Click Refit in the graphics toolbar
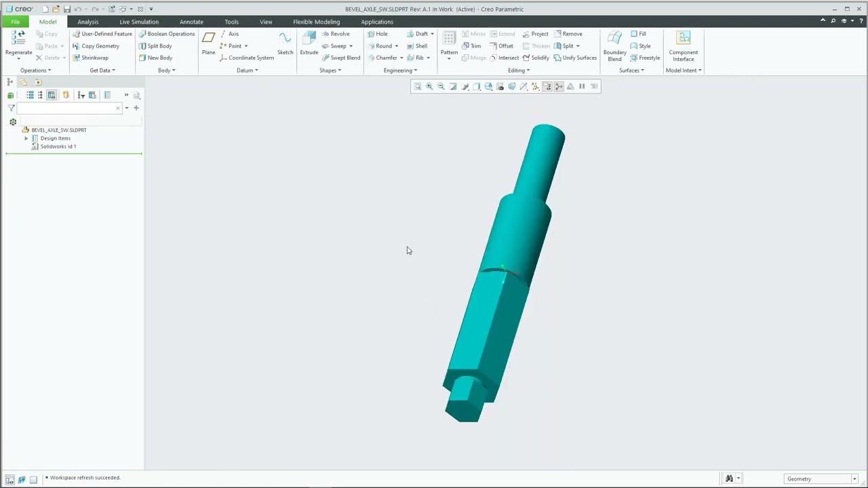 pyautogui.click(x=418, y=86)
